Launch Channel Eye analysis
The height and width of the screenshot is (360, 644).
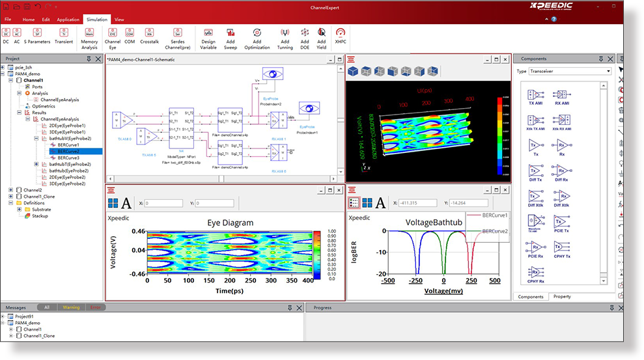(113, 38)
